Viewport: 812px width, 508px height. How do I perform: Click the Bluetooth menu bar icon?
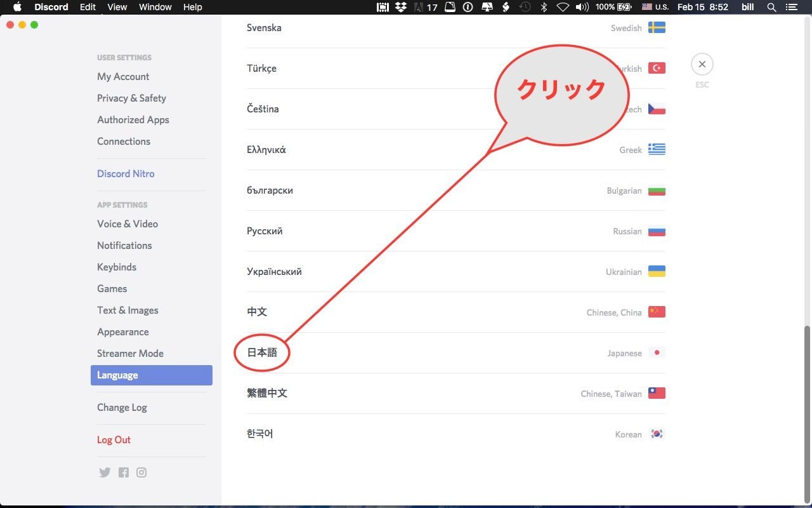coord(544,7)
